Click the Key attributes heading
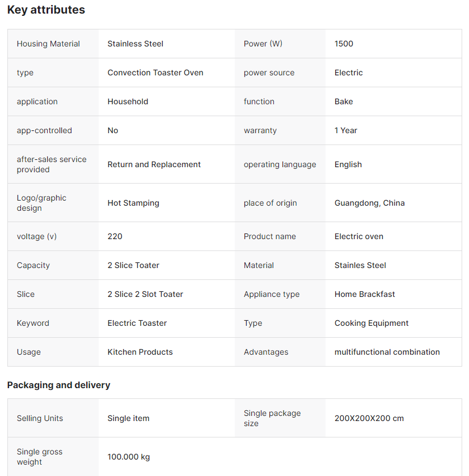Image resolution: width=469 pixels, height=476 pixels. tap(46, 10)
